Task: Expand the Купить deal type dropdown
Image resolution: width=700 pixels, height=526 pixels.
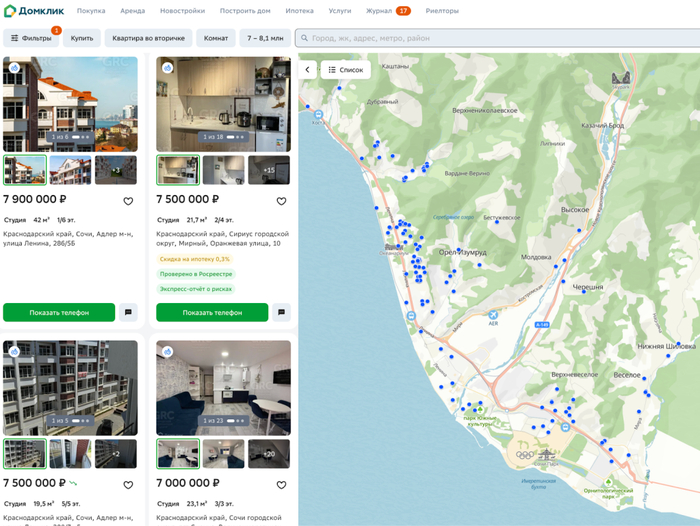Action: click(82, 38)
